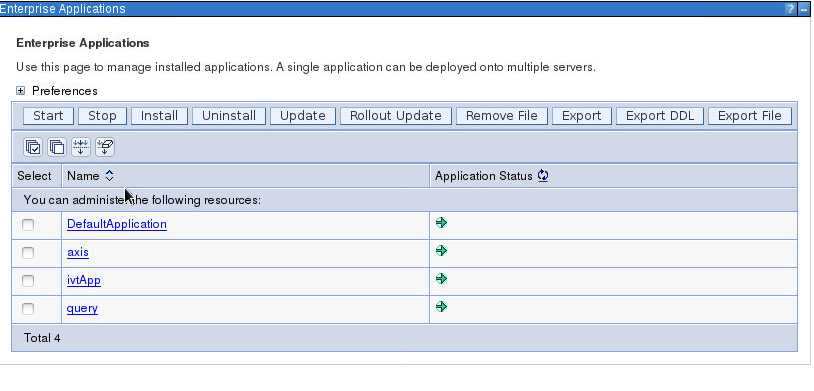The width and height of the screenshot is (814, 391).
Task: Click the Update button
Action: 303,116
